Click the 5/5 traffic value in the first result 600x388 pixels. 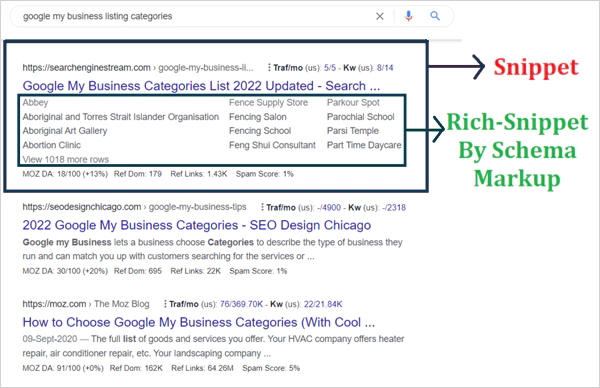[330, 68]
